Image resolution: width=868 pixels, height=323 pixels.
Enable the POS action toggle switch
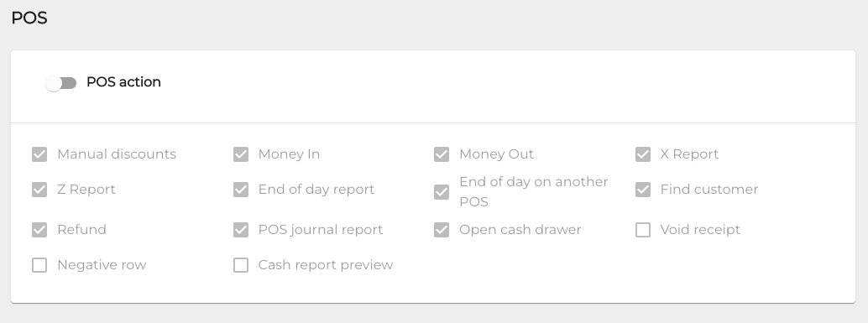(61, 83)
